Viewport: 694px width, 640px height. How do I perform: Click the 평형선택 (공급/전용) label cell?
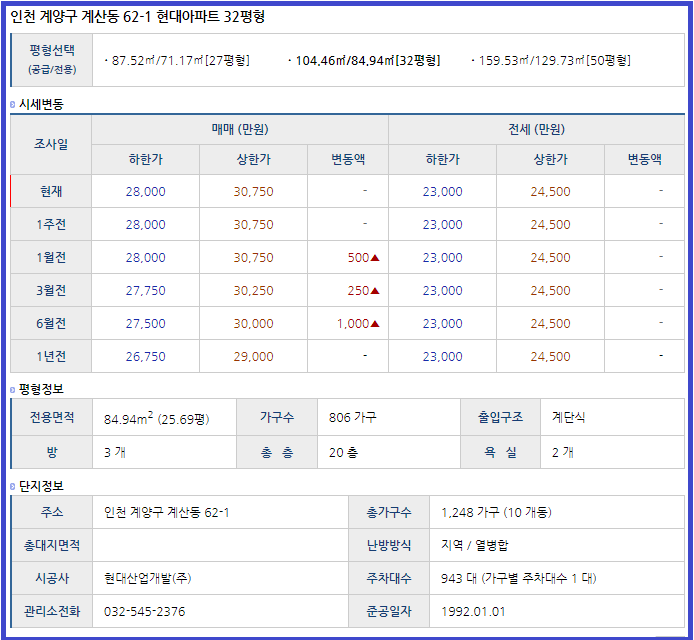click(52, 60)
